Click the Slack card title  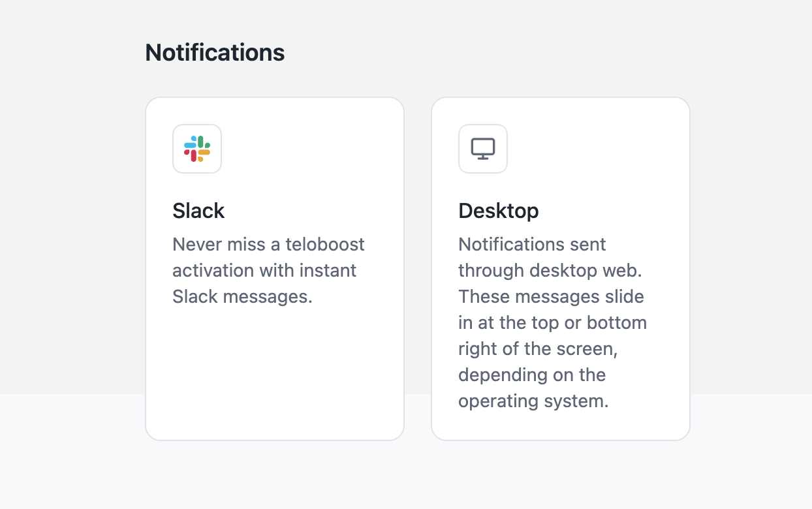[198, 211]
